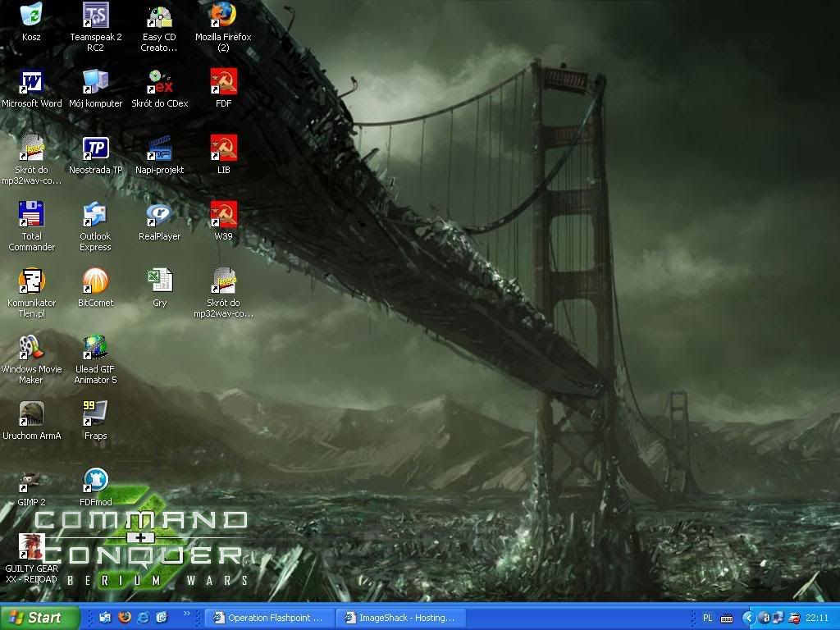The height and width of the screenshot is (630, 840).
Task: Select Ulead GIF Animator 5 icon
Action: (95, 347)
